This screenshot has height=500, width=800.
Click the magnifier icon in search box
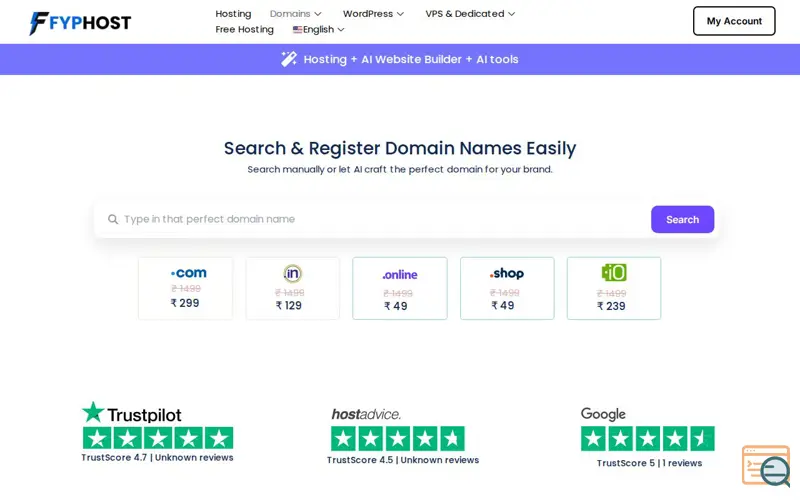coord(113,219)
